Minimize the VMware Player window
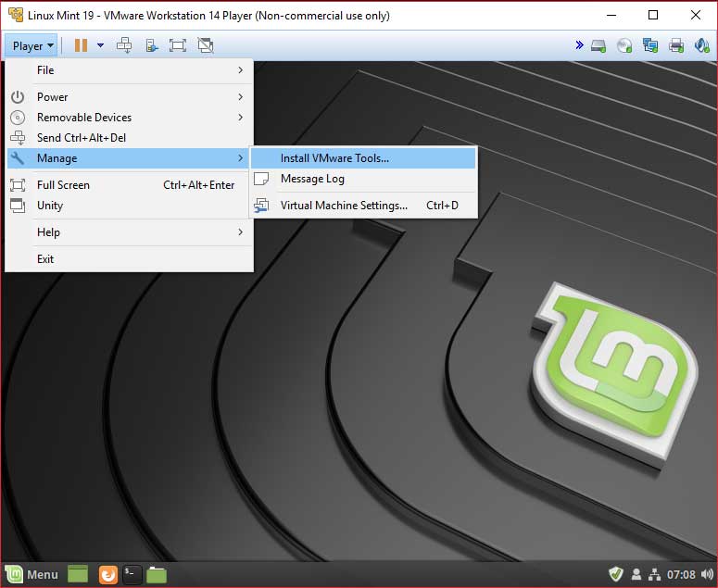Image resolution: width=718 pixels, height=588 pixels. tap(611, 15)
